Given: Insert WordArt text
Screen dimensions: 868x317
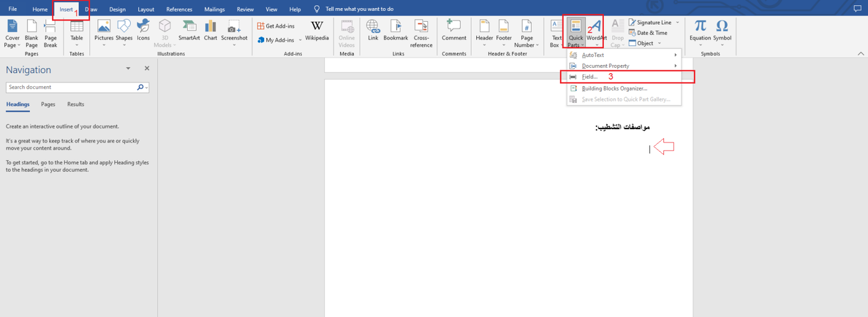Looking at the screenshot, I should coord(596,33).
